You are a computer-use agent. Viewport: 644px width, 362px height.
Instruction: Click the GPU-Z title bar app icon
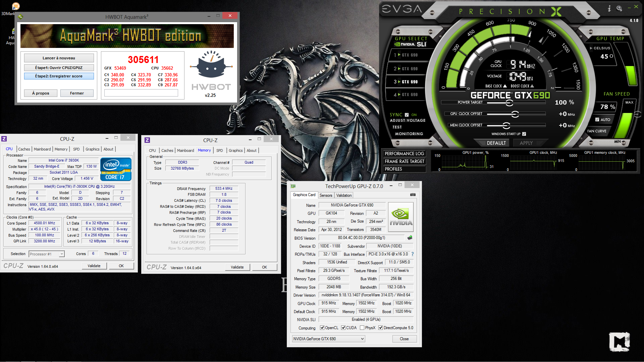293,186
